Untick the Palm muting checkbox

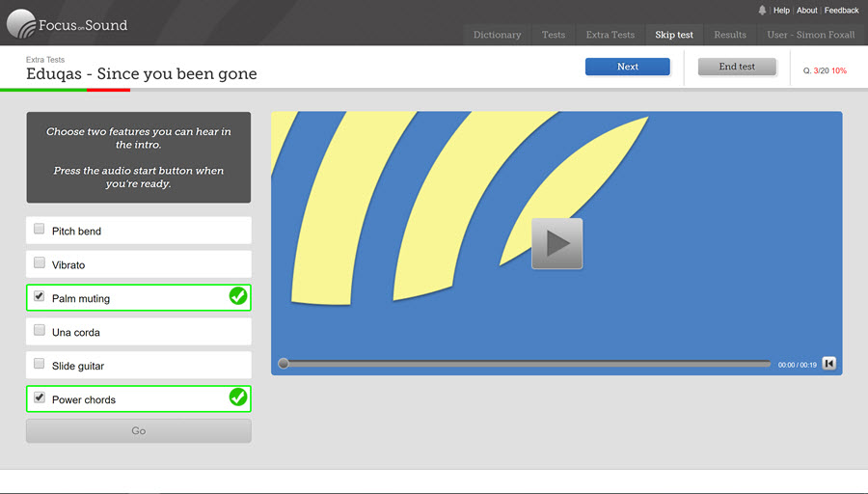(x=40, y=296)
